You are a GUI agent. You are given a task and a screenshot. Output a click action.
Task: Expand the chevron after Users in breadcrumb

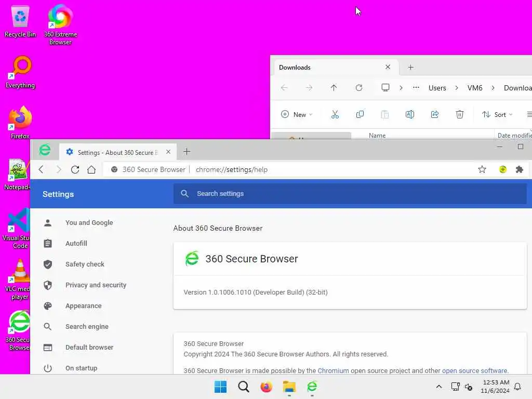click(x=457, y=88)
